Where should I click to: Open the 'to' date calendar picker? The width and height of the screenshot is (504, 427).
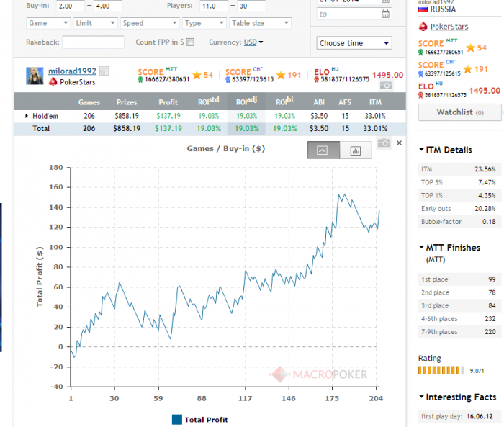tap(385, 14)
